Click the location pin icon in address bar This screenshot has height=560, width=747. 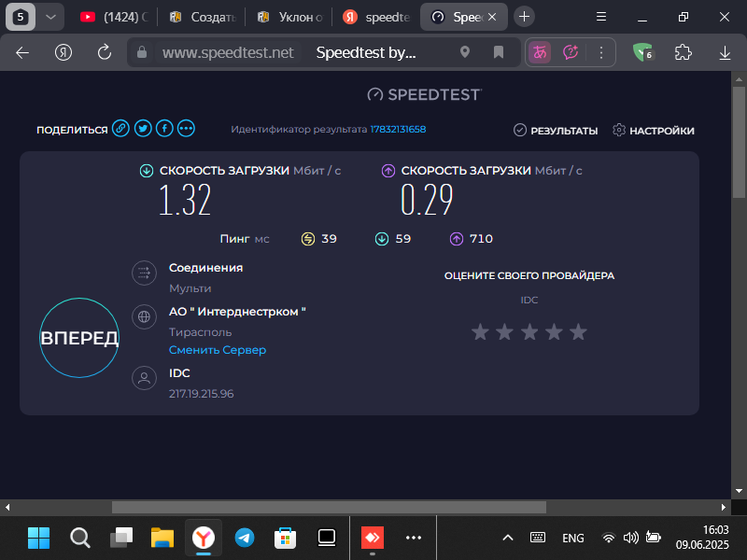click(465, 52)
